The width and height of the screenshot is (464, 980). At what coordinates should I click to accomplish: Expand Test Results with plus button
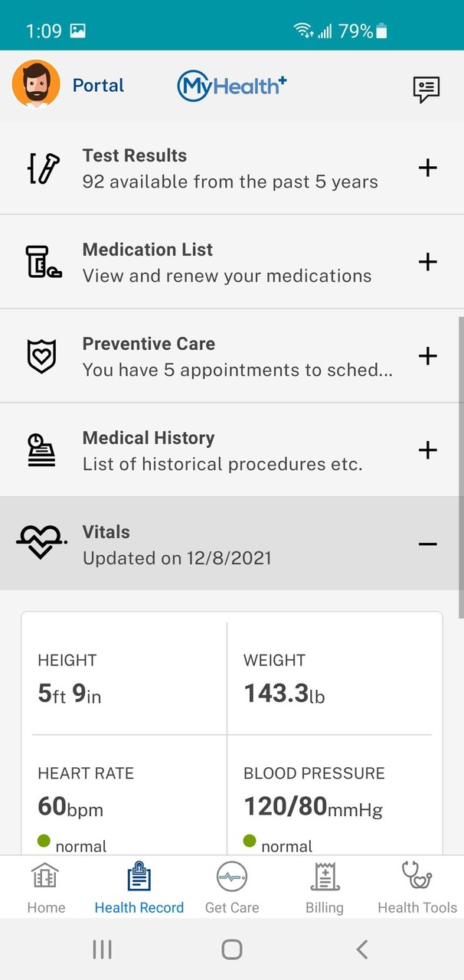pyautogui.click(x=428, y=168)
